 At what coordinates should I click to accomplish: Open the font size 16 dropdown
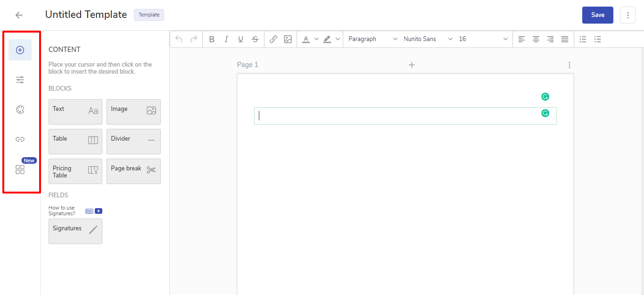pyautogui.click(x=483, y=39)
